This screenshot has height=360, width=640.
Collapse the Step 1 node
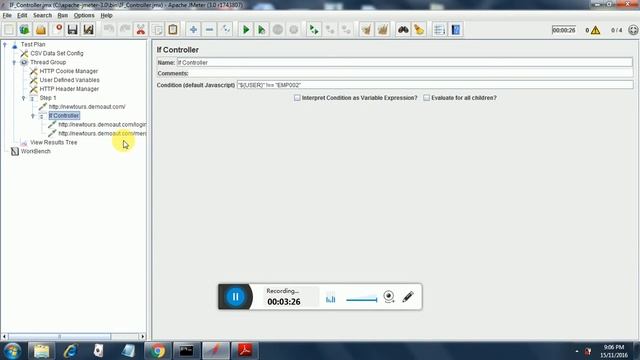[x=24, y=98]
